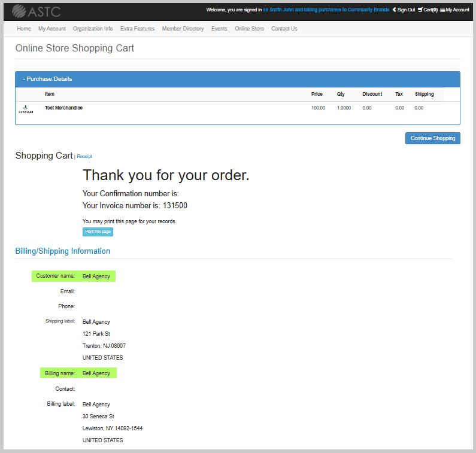The image size is (476, 453).
Task: Click Lewiston, NY 14092-1544 text
Action: [113, 428]
